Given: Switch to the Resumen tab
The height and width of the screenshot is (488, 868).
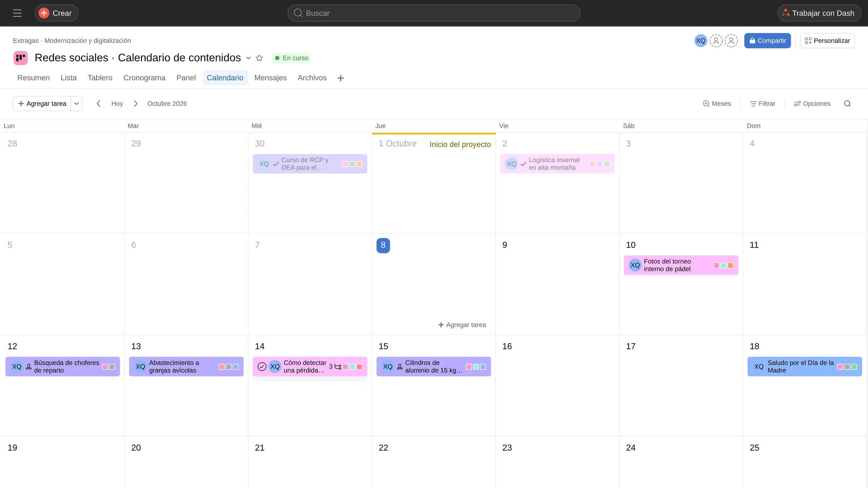Looking at the screenshot, I should pyautogui.click(x=34, y=78).
